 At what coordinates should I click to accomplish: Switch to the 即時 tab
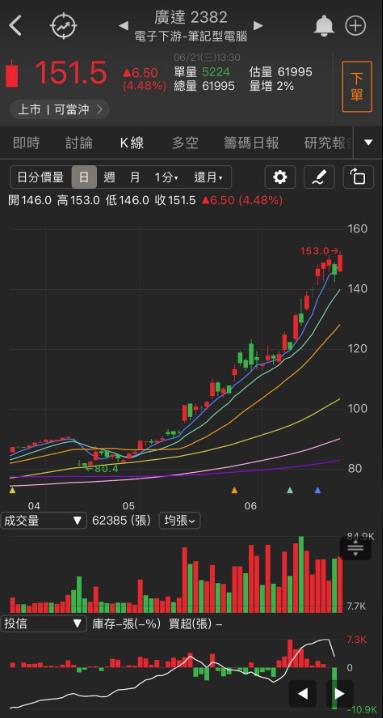[x=26, y=143]
